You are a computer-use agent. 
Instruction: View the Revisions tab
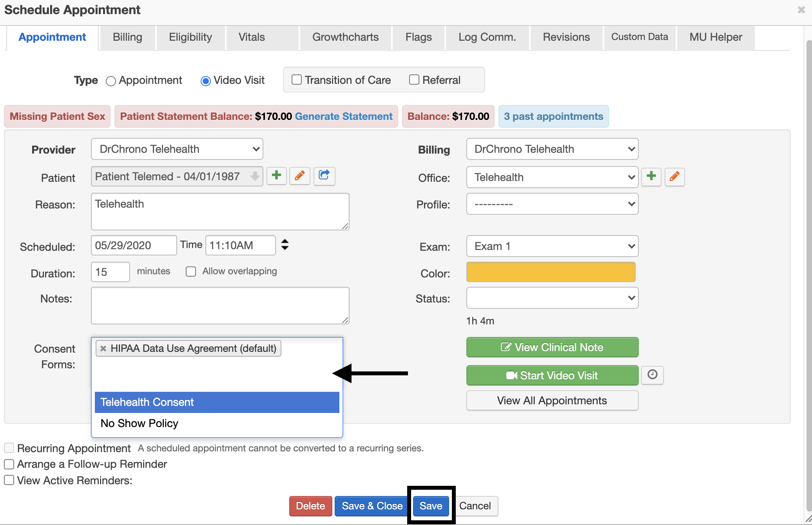tap(566, 37)
